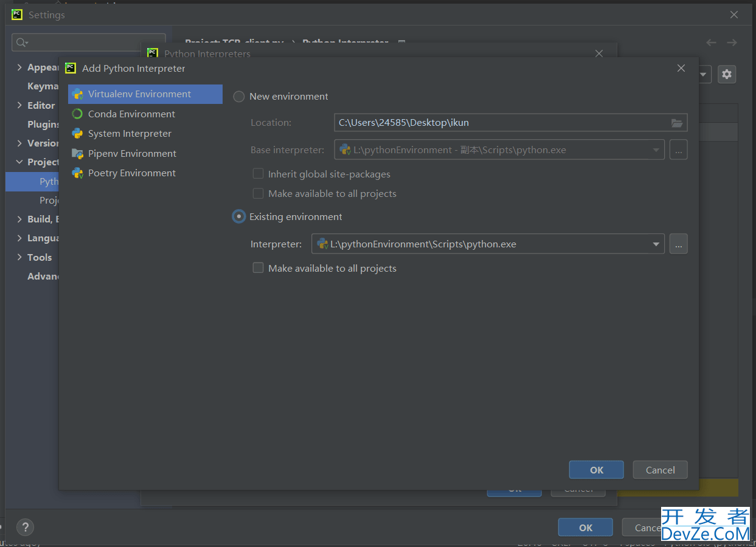The image size is (756, 547).
Task: Select the New environment radio button
Action: pos(239,97)
